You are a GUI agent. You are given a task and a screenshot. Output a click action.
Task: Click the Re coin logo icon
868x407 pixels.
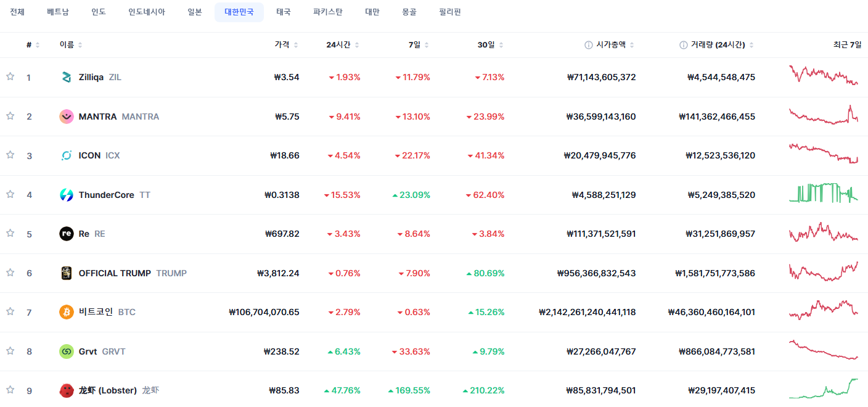coord(66,234)
